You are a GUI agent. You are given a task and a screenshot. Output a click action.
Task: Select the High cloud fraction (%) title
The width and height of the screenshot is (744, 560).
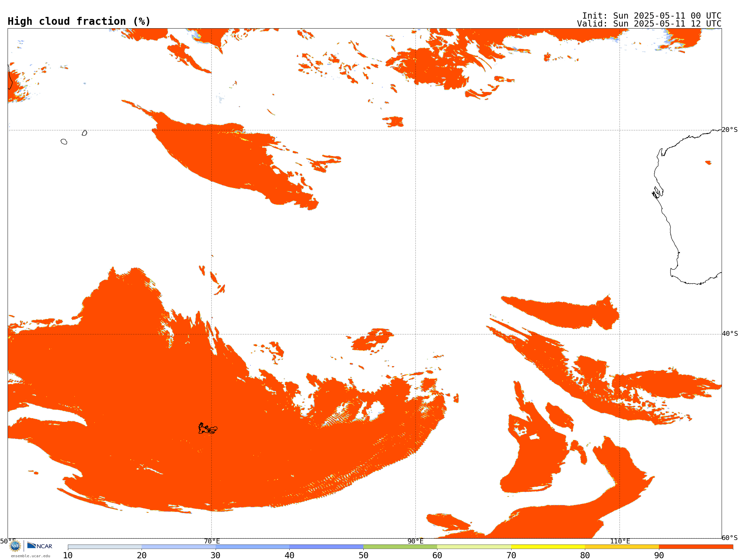79,21
